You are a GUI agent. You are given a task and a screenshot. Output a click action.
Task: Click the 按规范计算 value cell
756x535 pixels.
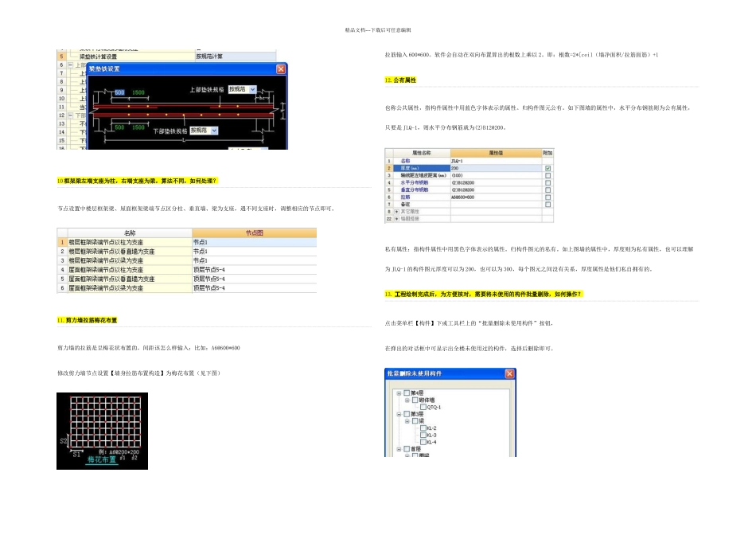pyautogui.click(x=236, y=57)
